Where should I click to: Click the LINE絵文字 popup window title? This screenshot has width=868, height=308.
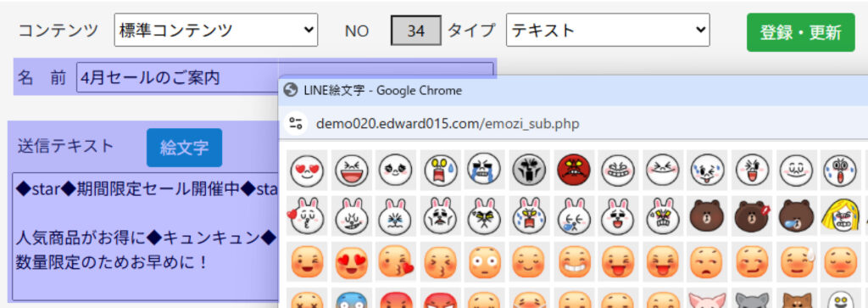click(382, 90)
